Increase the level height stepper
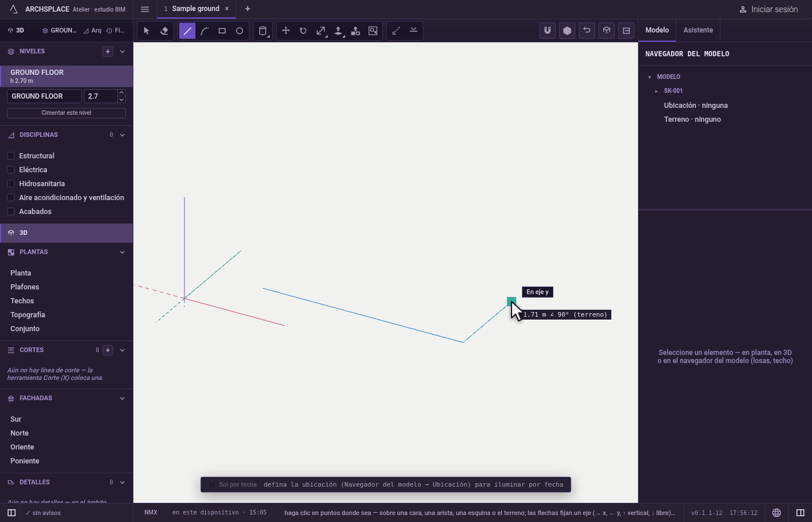The height and width of the screenshot is (522, 812). pyautogui.click(x=121, y=93)
